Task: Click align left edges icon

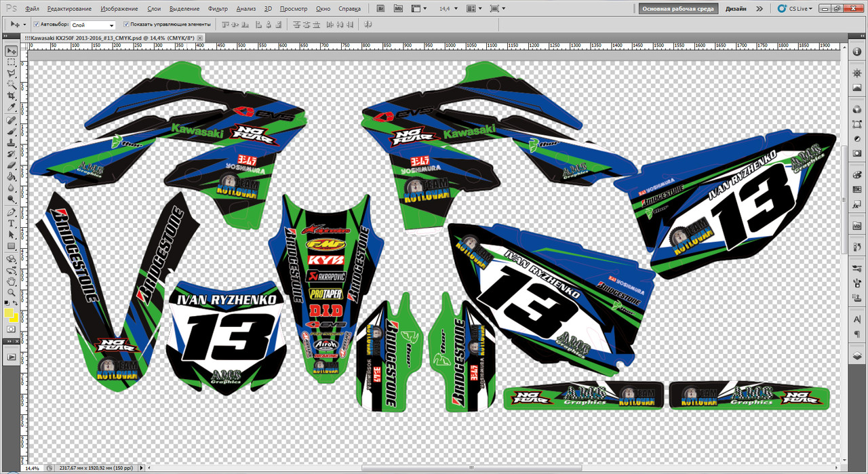Action: coord(258,24)
